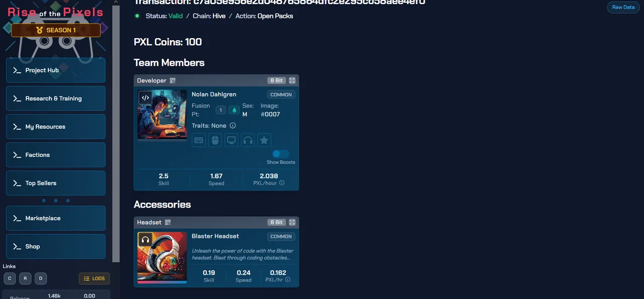
Task: Click QR code icon beside Developer
Action: click(173, 80)
